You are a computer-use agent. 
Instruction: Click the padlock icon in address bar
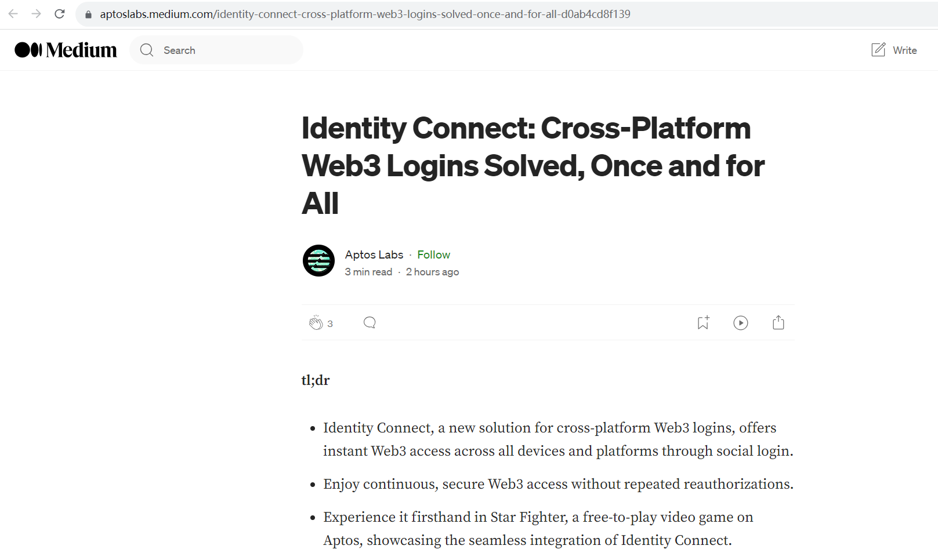pos(88,14)
